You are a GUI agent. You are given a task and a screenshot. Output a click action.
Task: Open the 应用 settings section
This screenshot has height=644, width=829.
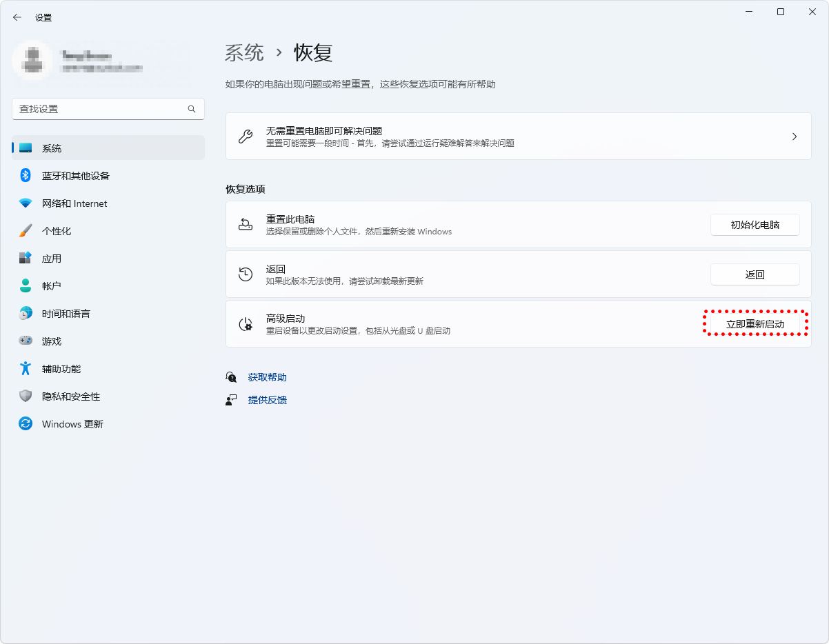(x=52, y=259)
